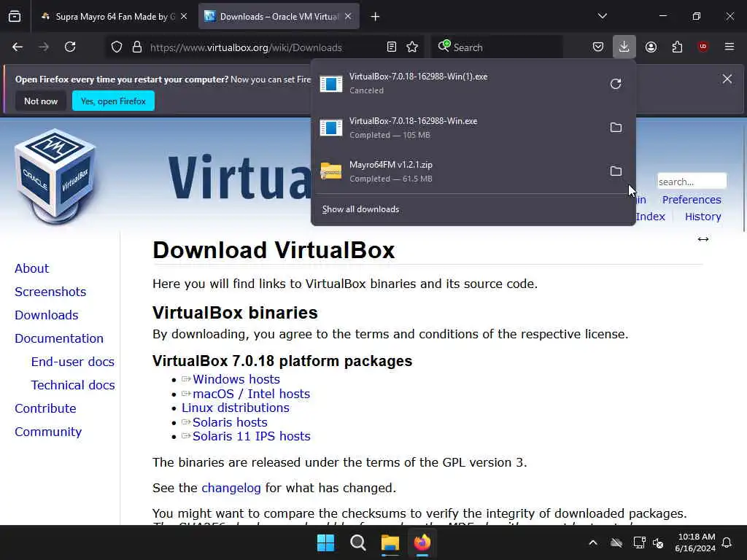Viewport: 747px width, 560px height.
Task: Click the Firefox taskbar icon
Action: tap(422, 542)
